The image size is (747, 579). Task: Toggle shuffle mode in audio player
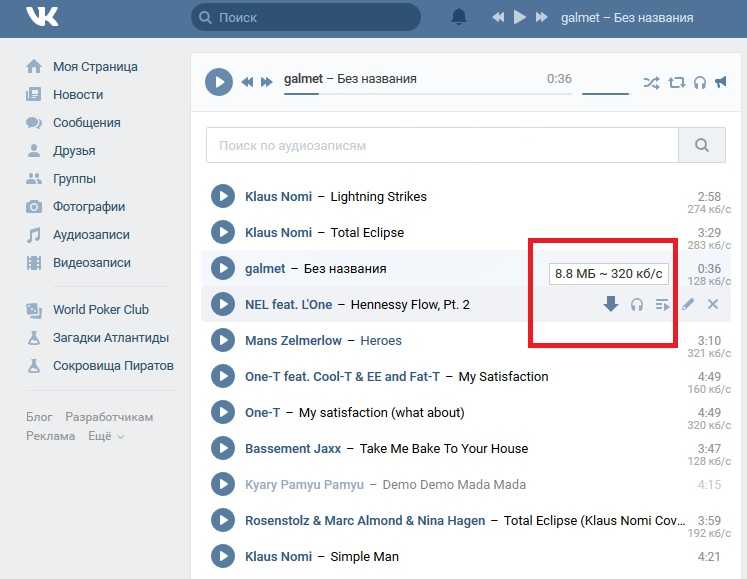click(x=651, y=82)
